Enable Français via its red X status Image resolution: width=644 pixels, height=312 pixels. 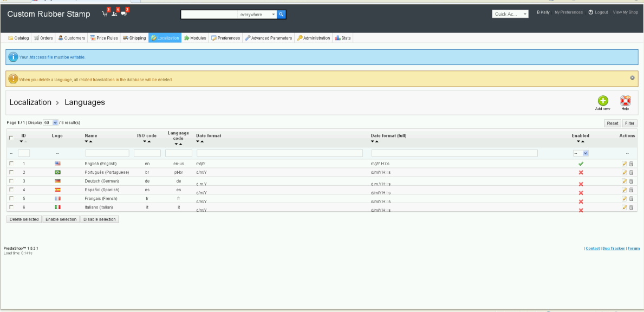[581, 201]
